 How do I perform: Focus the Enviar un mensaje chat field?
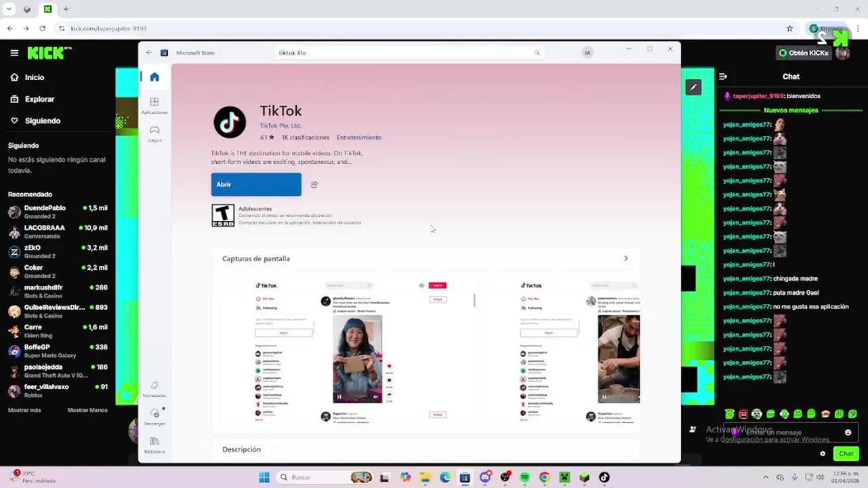pyautogui.click(x=791, y=432)
